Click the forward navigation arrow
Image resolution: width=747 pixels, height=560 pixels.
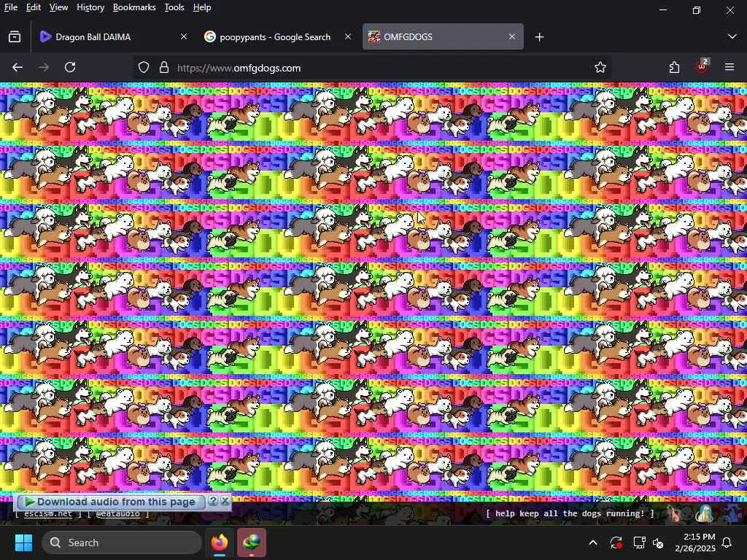(43, 67)
